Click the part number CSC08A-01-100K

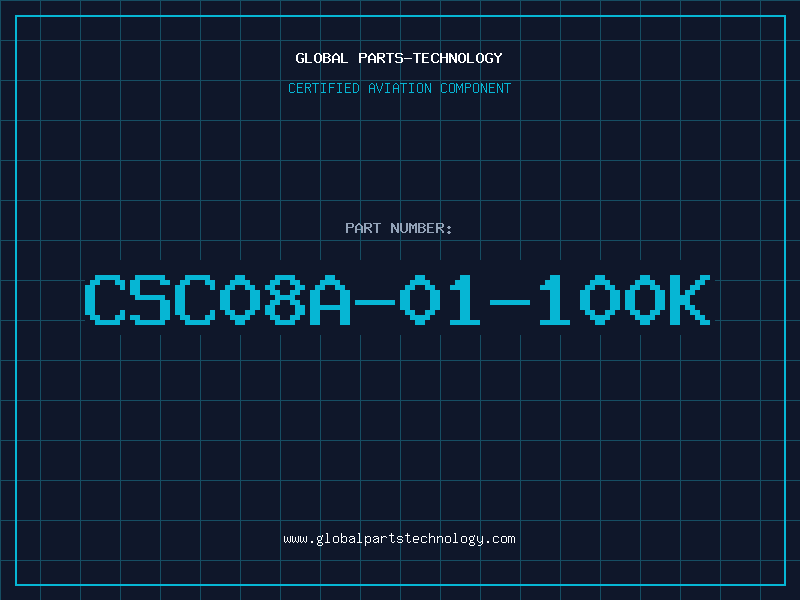pos(398,299)
